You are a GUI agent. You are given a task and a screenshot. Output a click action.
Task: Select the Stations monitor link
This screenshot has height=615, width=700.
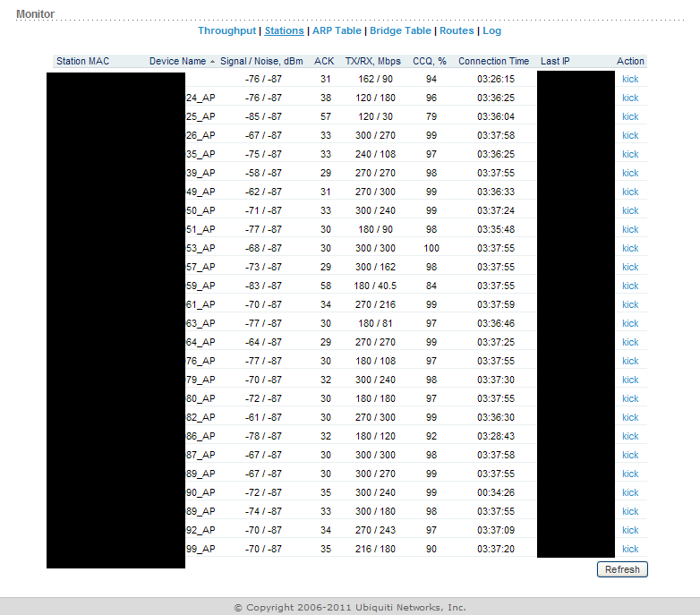284,30
